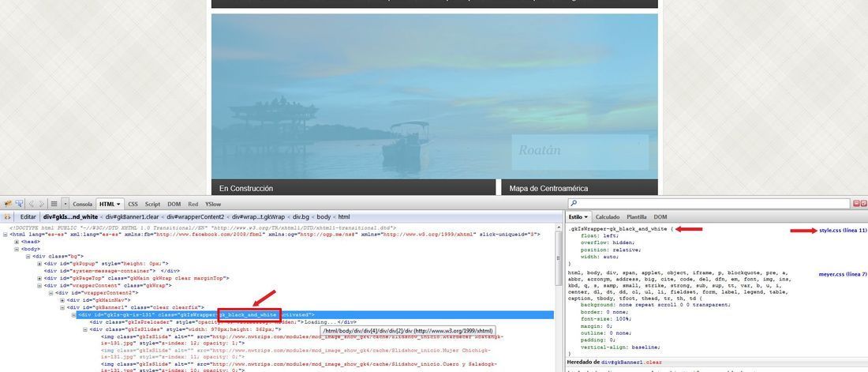The width and height of the screenshot is (868, 372).
Task: Expand the gkPageTop div node
Action: (40, 278)
